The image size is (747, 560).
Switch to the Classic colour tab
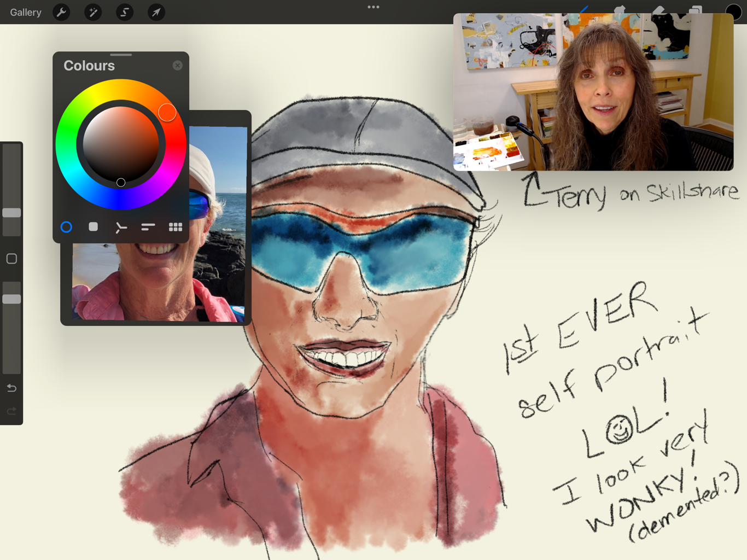coord(94,226)
